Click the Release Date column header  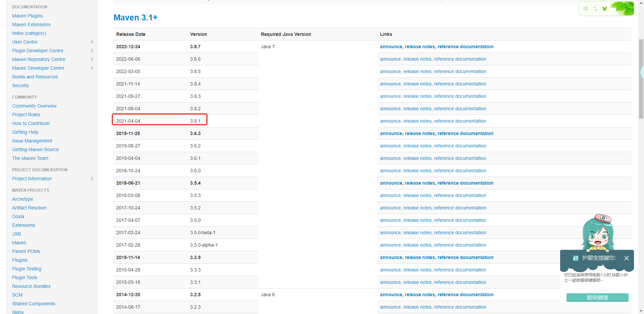tap(131, 34)
